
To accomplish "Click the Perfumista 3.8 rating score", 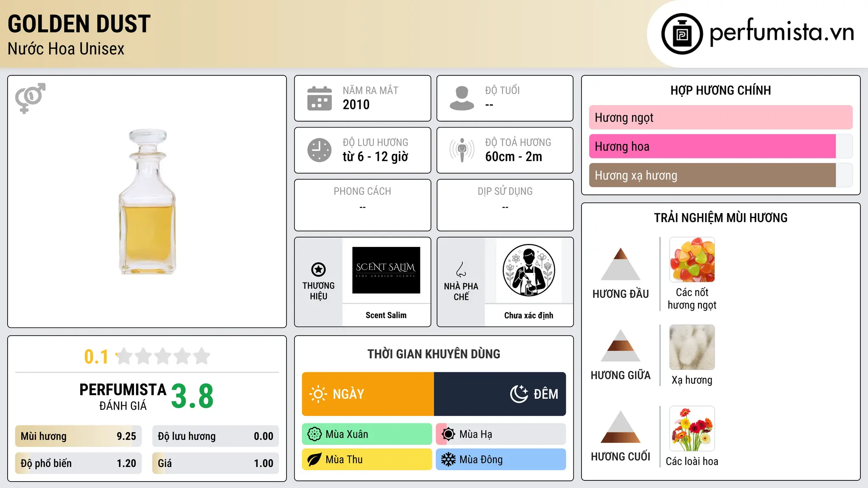I will pos(192,396).
